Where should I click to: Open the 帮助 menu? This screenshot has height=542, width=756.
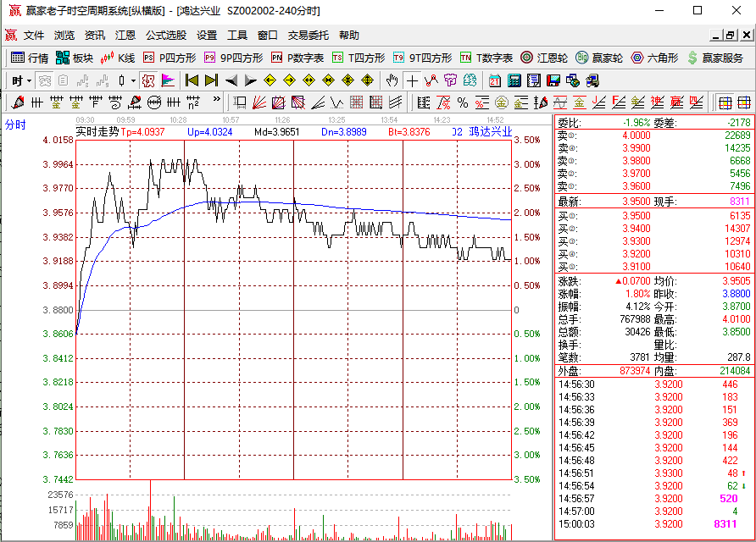(x=349, y=36)
